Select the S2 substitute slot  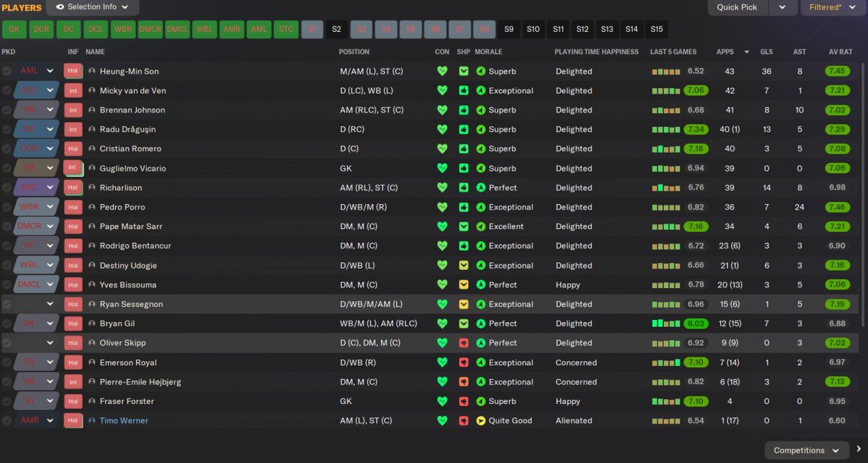336,29
